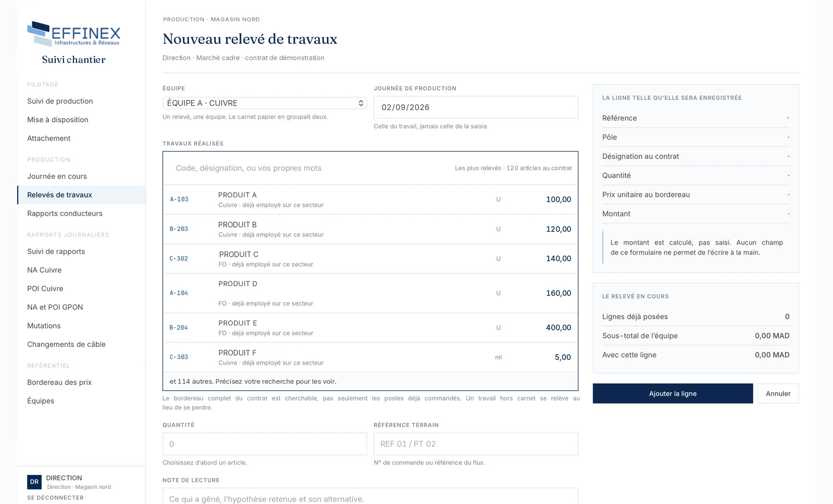The height and width of the screenshot is (504, 833).
Task: Click the Quantité input field
Action: coord(264,444)
